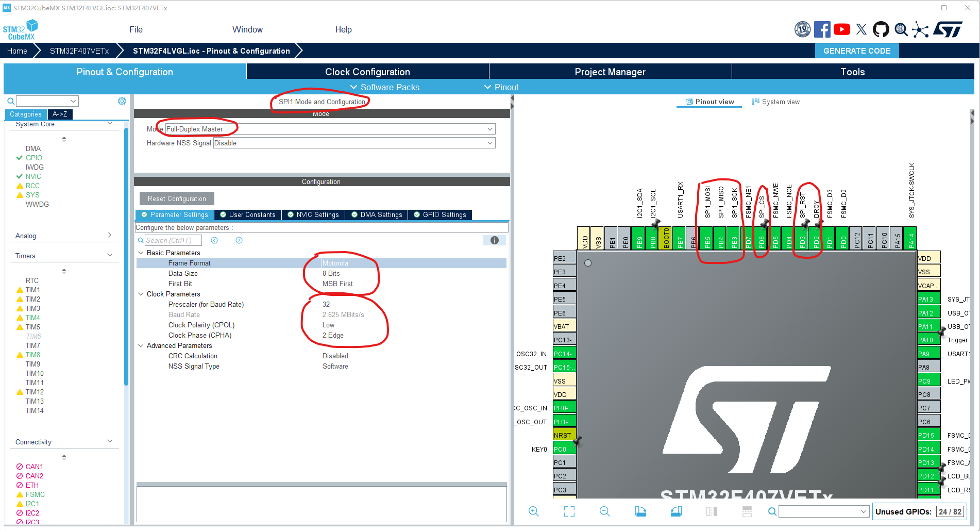Screen dimensions: 980x531
Task: Fit the chip diagram to the window
Action: [x=569, y=511]
